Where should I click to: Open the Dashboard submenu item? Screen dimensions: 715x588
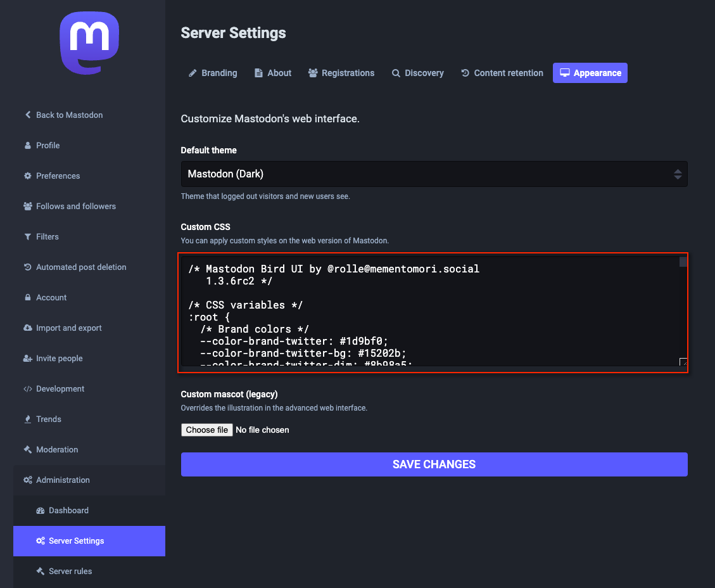point(89,511)
